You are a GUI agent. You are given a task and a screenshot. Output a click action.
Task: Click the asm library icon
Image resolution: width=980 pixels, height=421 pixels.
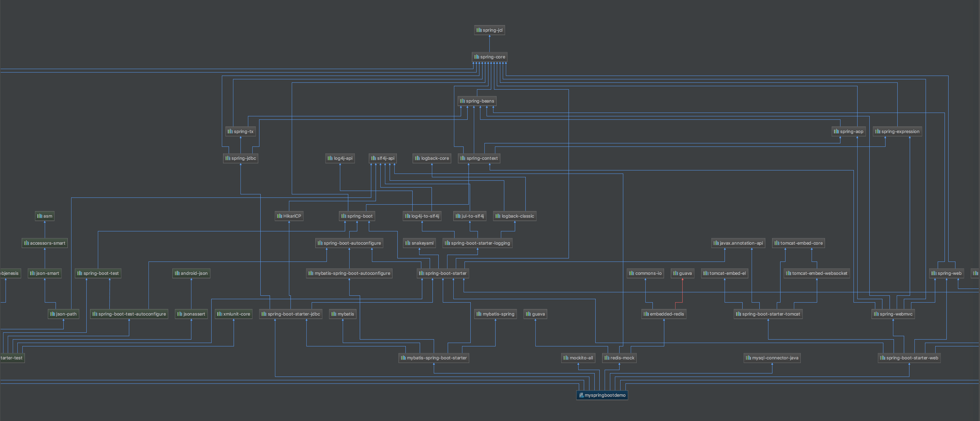click(39, 216)
